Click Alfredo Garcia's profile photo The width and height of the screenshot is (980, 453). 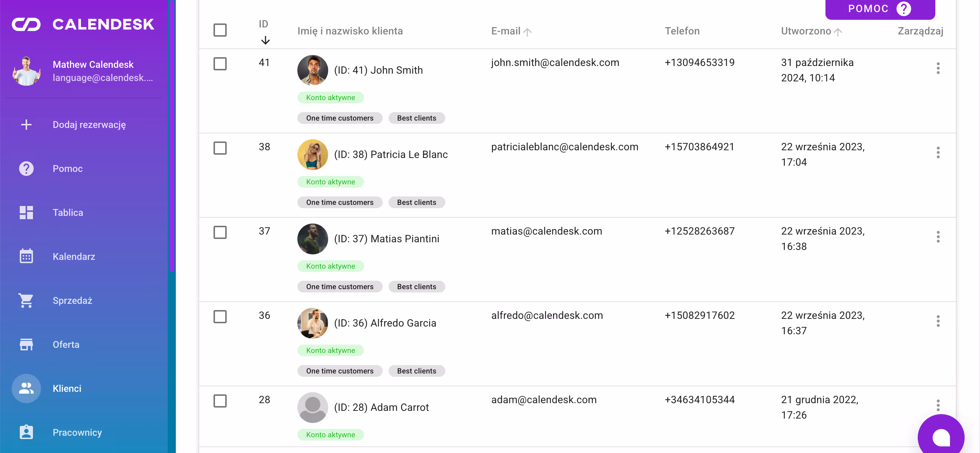[312, 323]
